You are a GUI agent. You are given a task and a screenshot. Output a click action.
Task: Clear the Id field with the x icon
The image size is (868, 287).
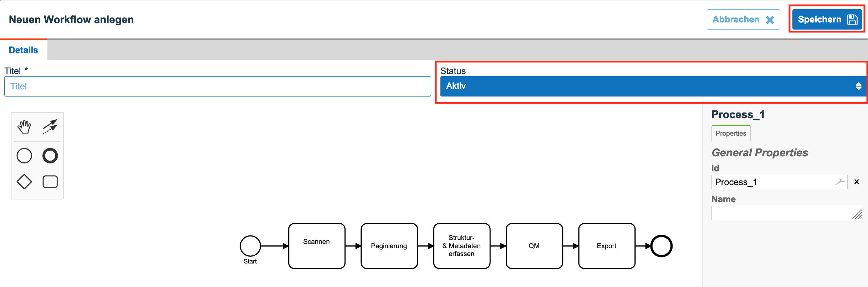857,182
